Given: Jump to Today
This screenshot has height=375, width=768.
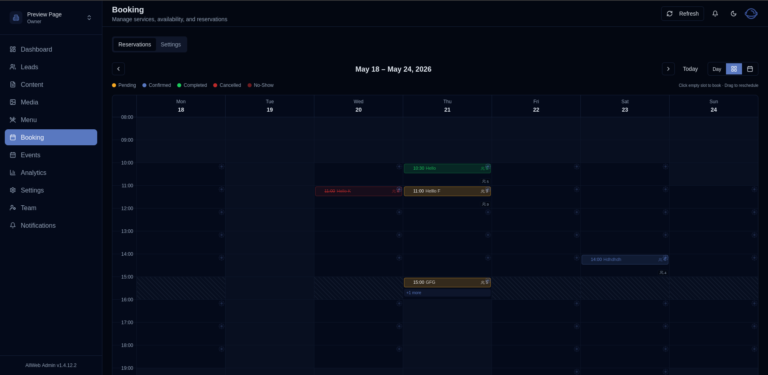Looking at the screenshot, I should coord(690,69).
